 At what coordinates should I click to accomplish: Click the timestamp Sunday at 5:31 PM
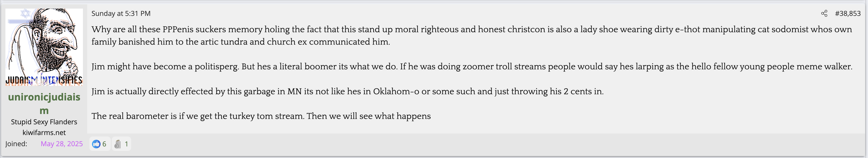(x=121, y=14)
